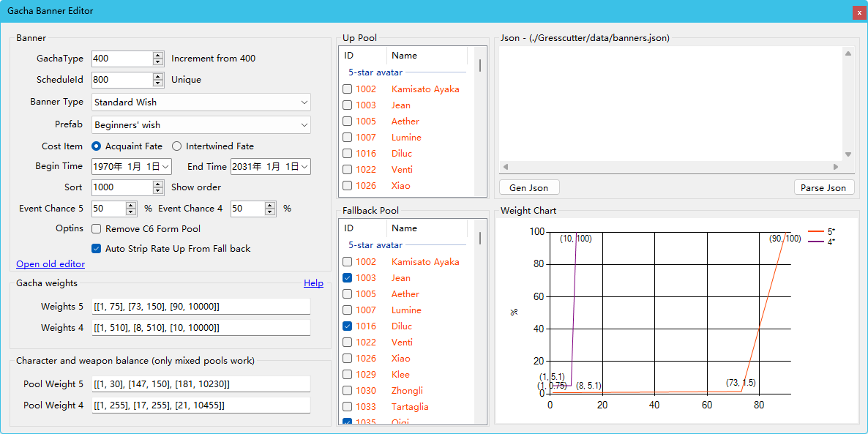The image size is (868, 434).
Task: Check Kamisato Ayaka in Up Pool
Action: click(348, 89)
